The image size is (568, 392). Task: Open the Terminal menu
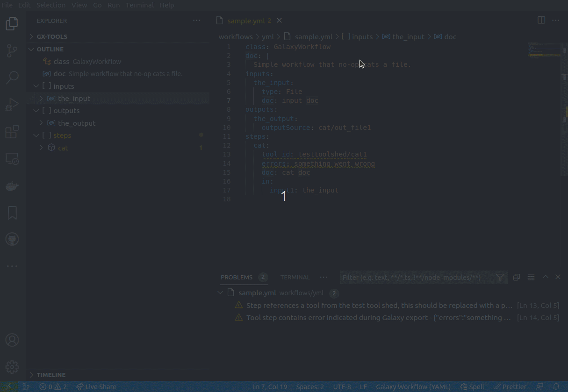click(x=139, y=5)
